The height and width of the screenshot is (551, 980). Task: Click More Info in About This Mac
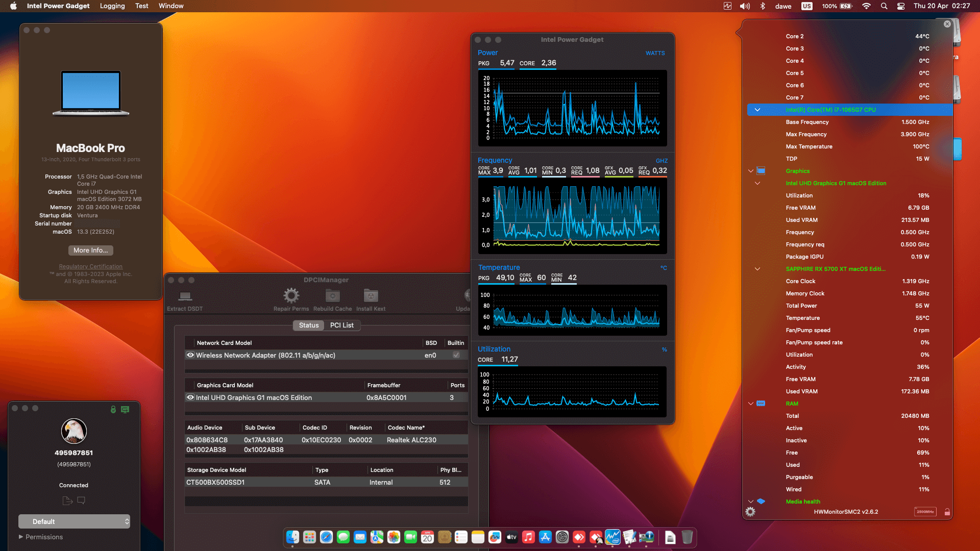coord(91,251)
